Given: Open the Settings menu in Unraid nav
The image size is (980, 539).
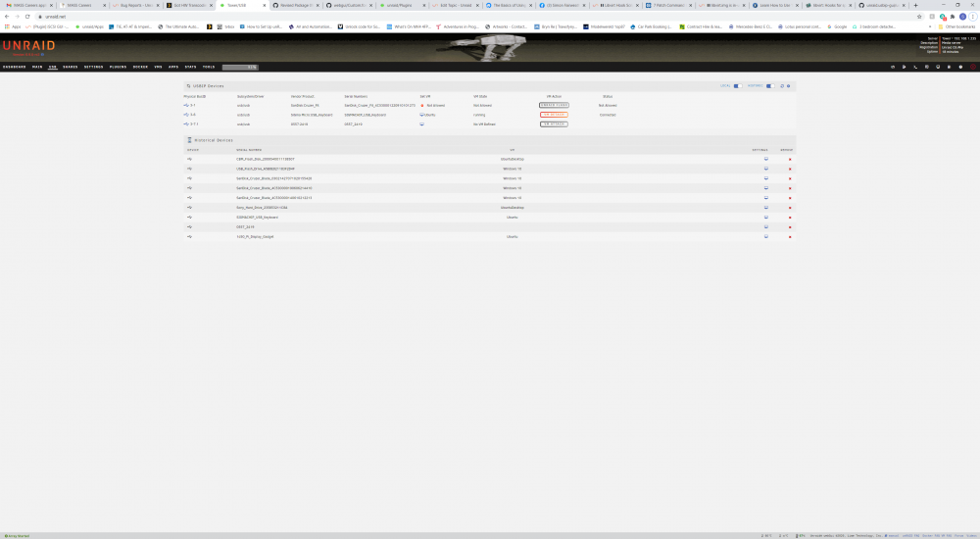Looking at the screenshot, I should coord(94,67).
